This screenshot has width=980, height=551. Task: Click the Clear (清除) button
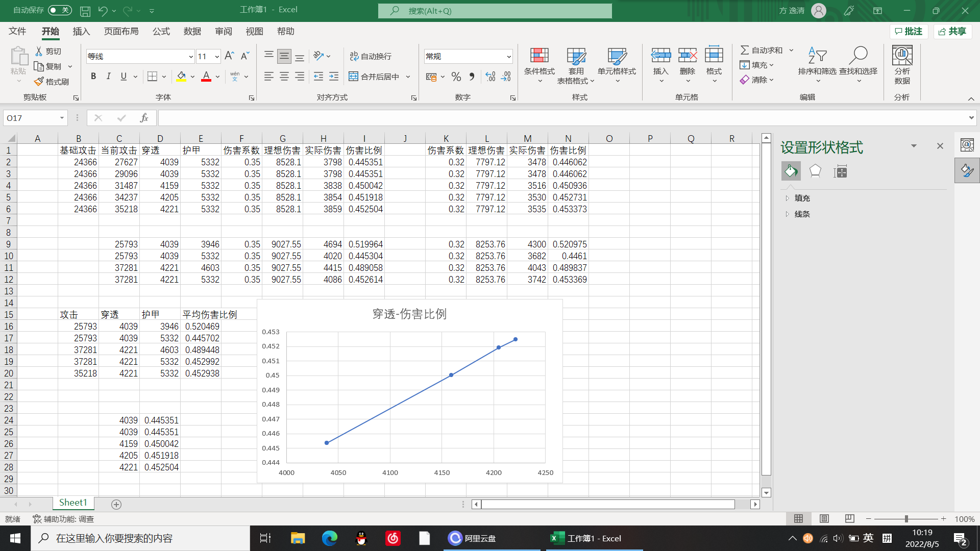tap(757, 80)
